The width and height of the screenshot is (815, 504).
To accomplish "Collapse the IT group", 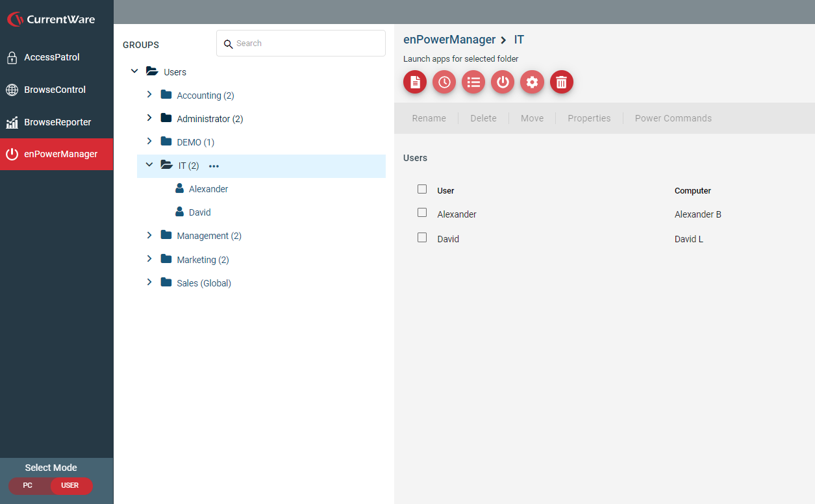I will 149,165.
